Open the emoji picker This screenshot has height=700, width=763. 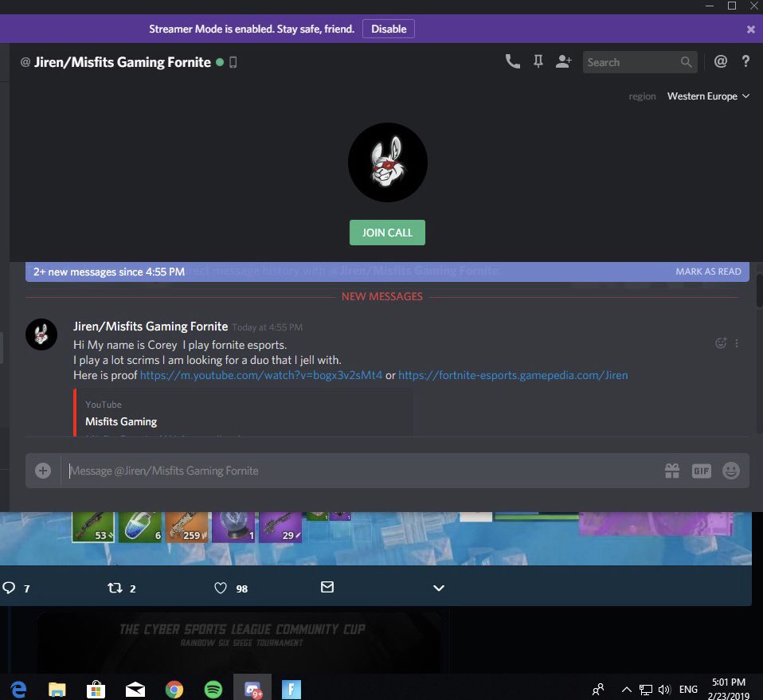click(x=731, y=471)
